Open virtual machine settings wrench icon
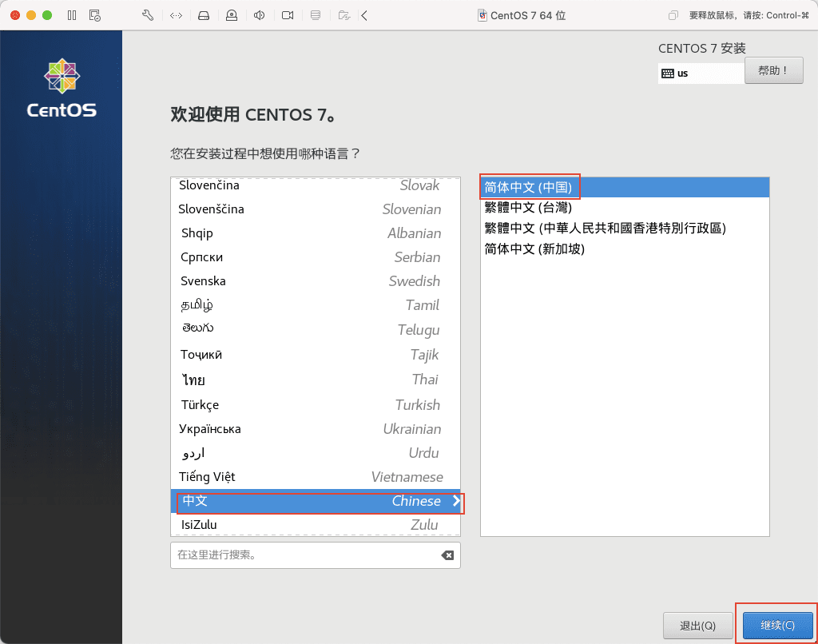 [x=147, y=15]
